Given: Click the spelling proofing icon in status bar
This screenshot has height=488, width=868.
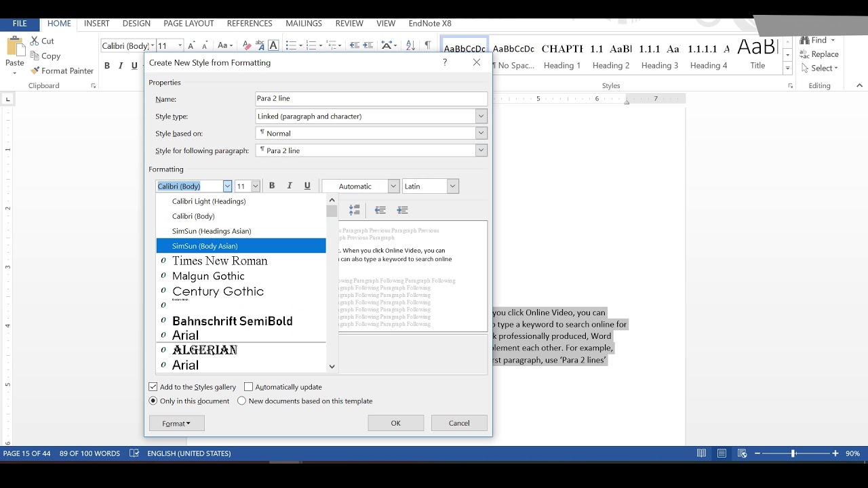Looking at the screenshot, I should pyautogui.click(x=134, y=453).
